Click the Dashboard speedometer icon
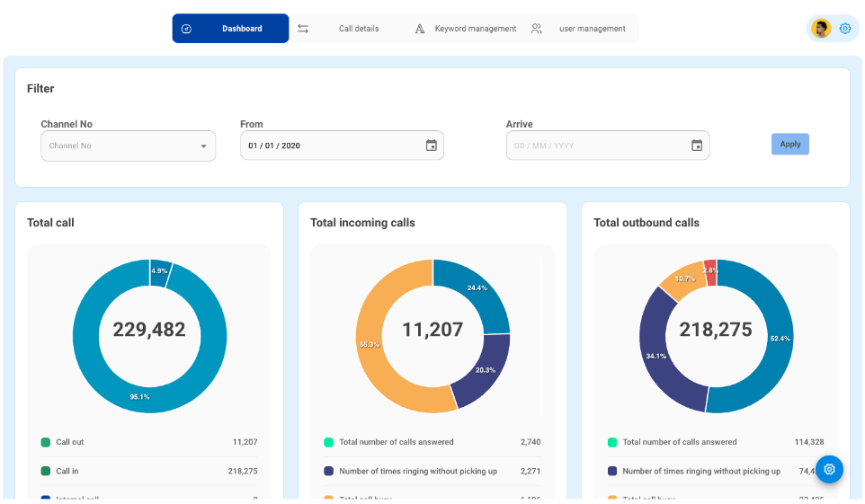Screen dimensions: 865x504 [x=186, y=29]
